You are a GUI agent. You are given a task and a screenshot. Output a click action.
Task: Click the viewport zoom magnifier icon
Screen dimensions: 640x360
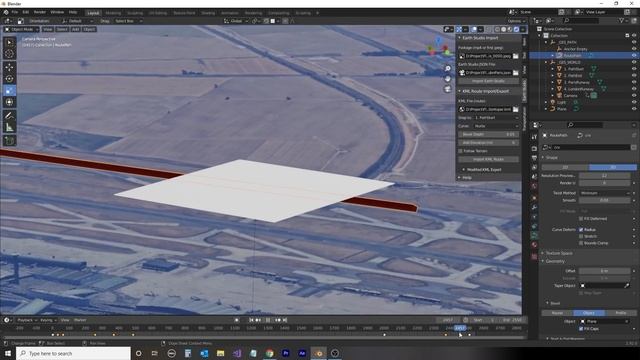tap(448, 69)
